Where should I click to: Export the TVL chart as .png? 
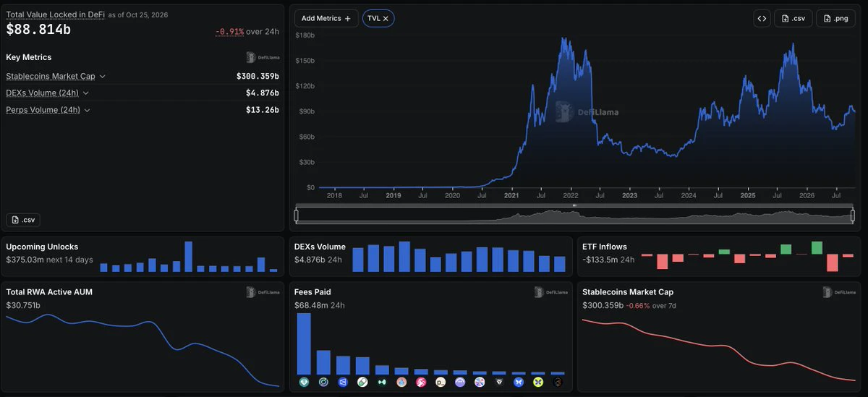(x=835, y=18)
